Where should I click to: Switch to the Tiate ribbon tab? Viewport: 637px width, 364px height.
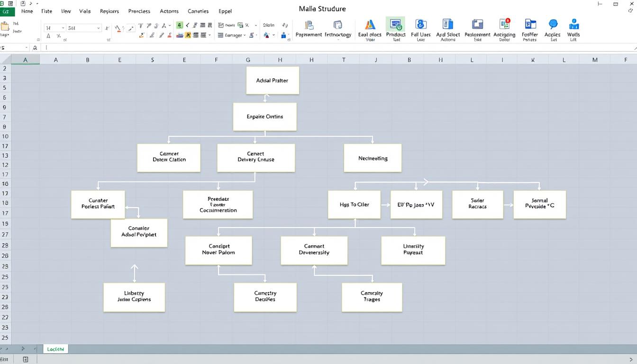pos(46,11)
